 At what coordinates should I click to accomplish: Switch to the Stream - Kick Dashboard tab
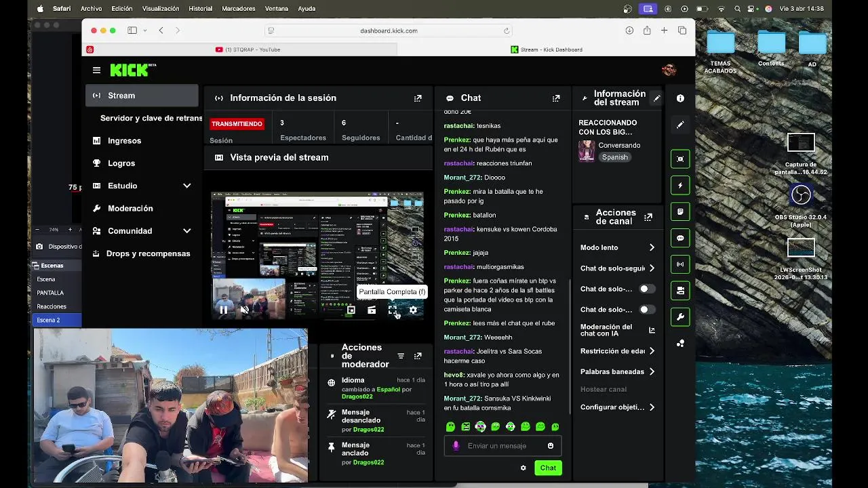(546, 49)
